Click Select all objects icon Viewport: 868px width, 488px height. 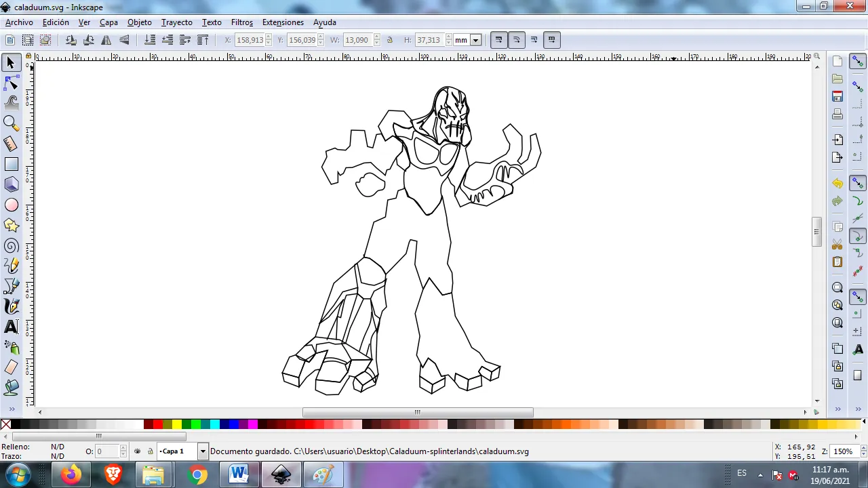coord(10,40)
